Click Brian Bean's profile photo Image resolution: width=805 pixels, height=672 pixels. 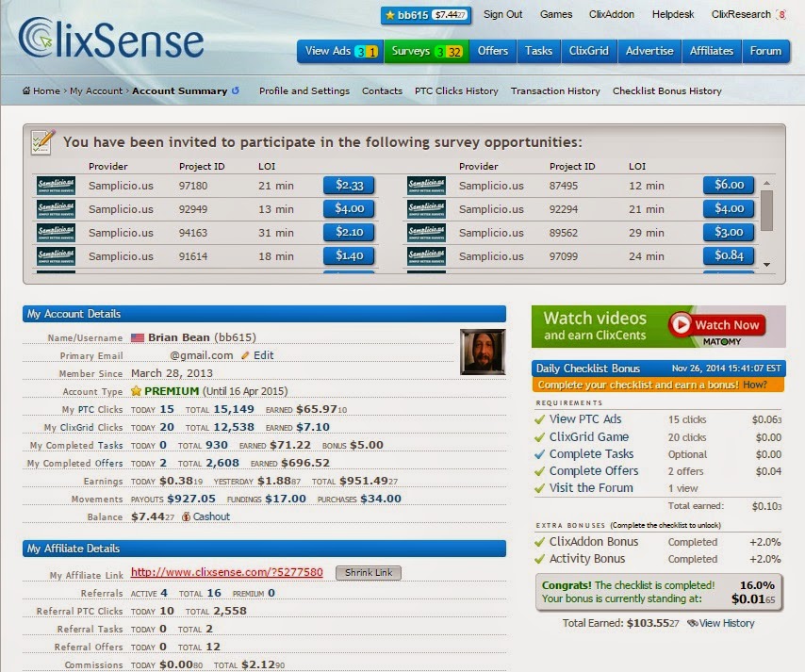click(483, 352)
